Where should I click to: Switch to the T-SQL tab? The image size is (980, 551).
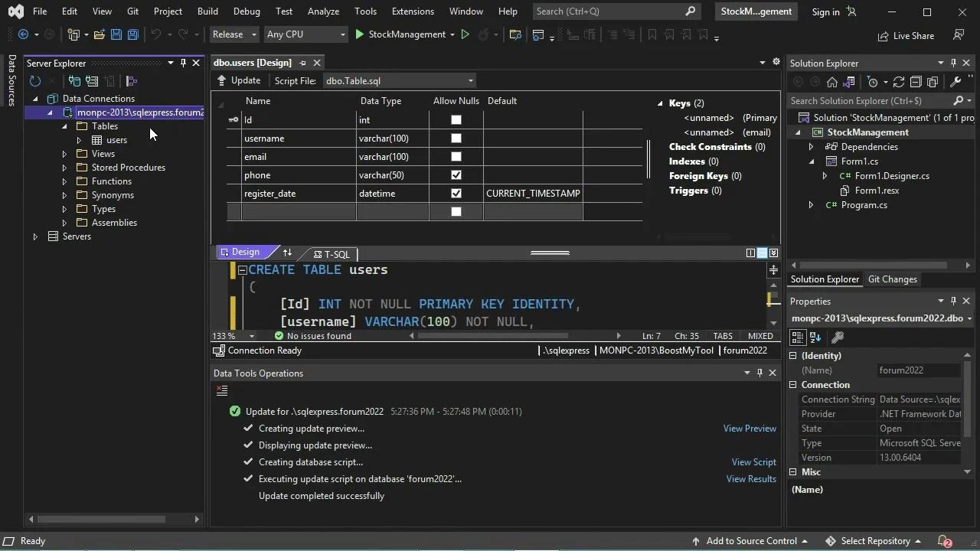332,254
